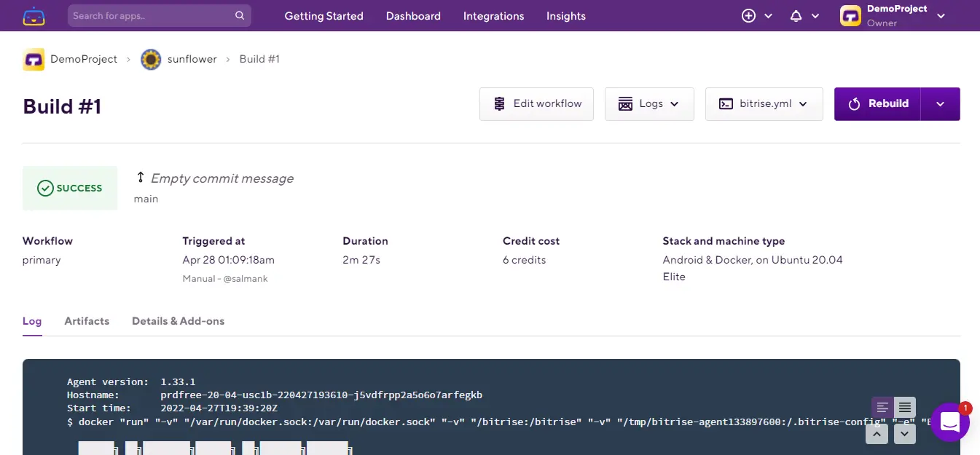Expand the Logs dropdown
980x455 pixels.
coord(648,104)
